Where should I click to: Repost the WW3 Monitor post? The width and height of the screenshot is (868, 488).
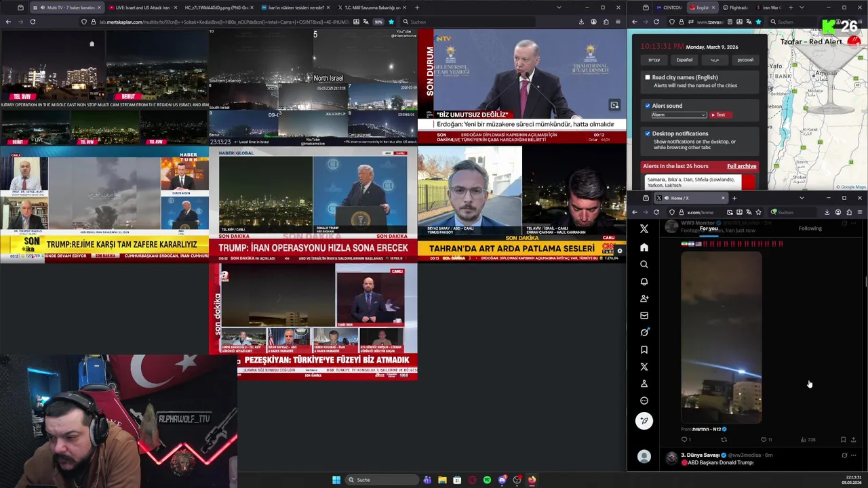coord(724,439)
